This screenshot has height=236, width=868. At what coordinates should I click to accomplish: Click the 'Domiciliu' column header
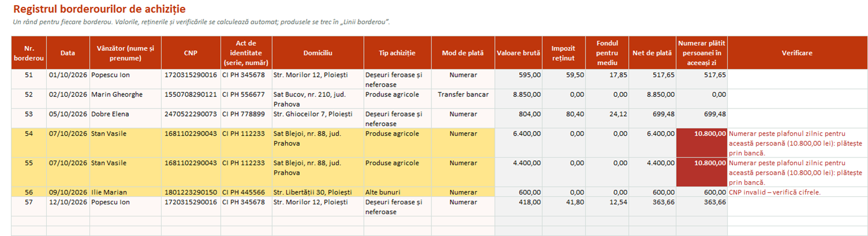pyautogui.click(x=318, y=53)
